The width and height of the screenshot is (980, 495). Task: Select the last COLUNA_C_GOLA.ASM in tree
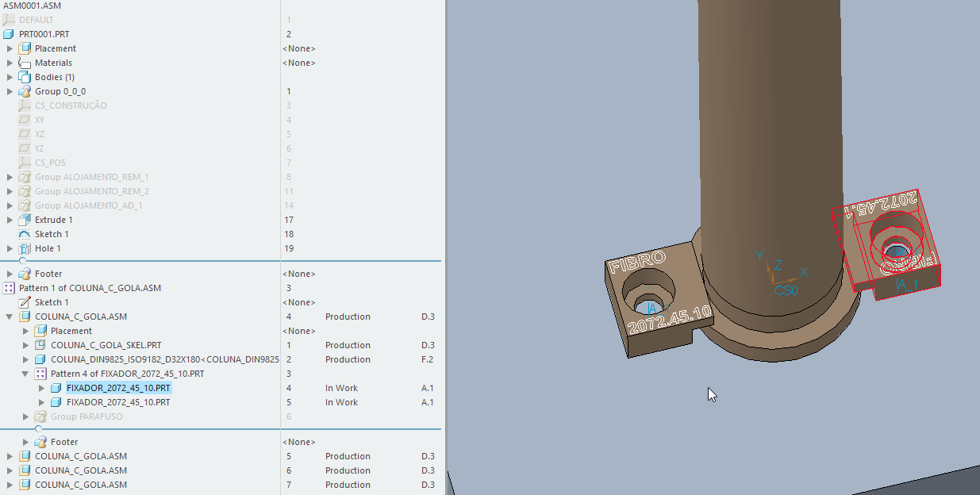coord(80,485)
